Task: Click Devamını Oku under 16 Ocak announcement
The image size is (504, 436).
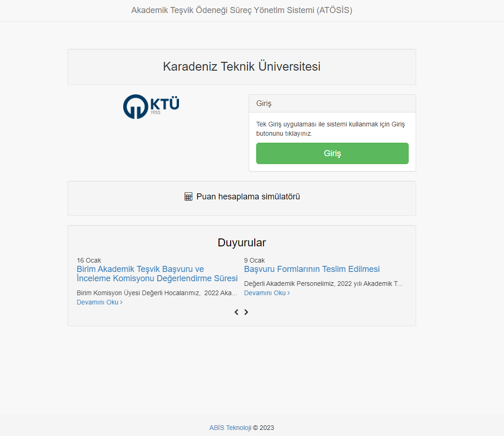Action: [x=99, y=302]
